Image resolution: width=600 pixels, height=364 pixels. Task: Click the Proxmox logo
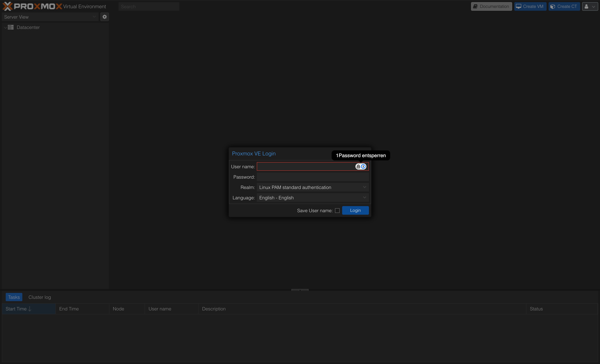point(32,6)
